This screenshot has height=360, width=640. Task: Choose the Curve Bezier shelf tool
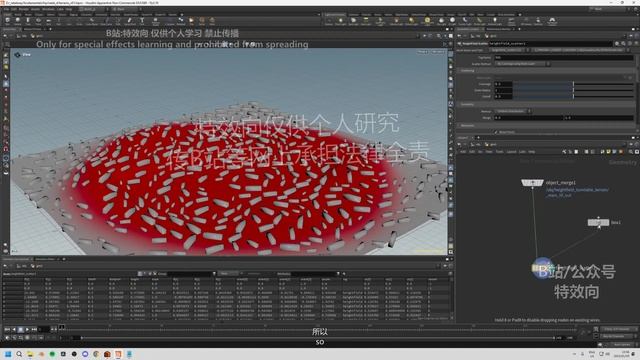[92, 20]
